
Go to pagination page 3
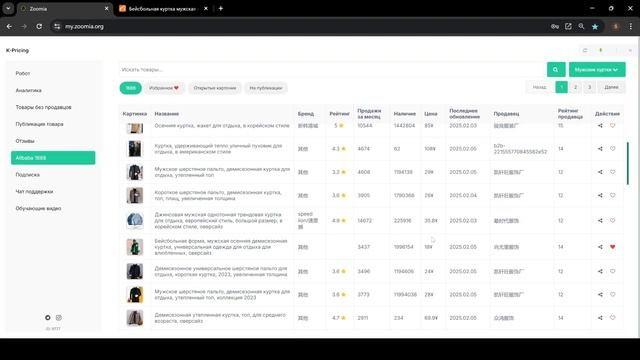point(589,87)
